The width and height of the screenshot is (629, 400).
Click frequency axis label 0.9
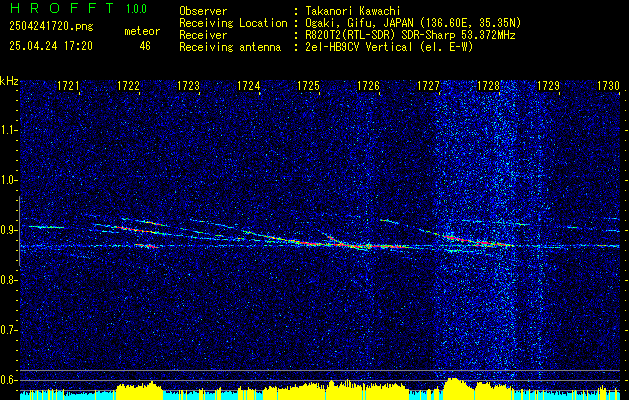point(8,230)
